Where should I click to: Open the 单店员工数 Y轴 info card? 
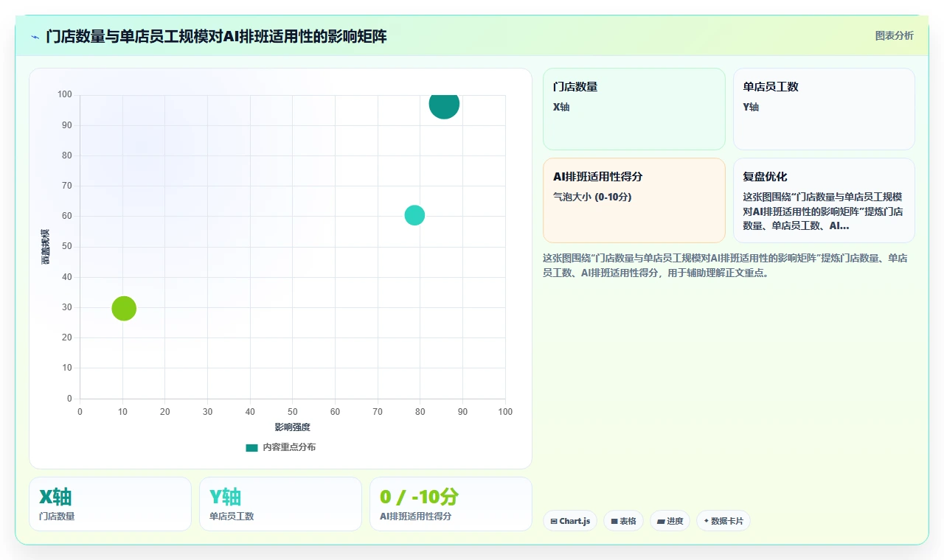click(x=824, y=109)
